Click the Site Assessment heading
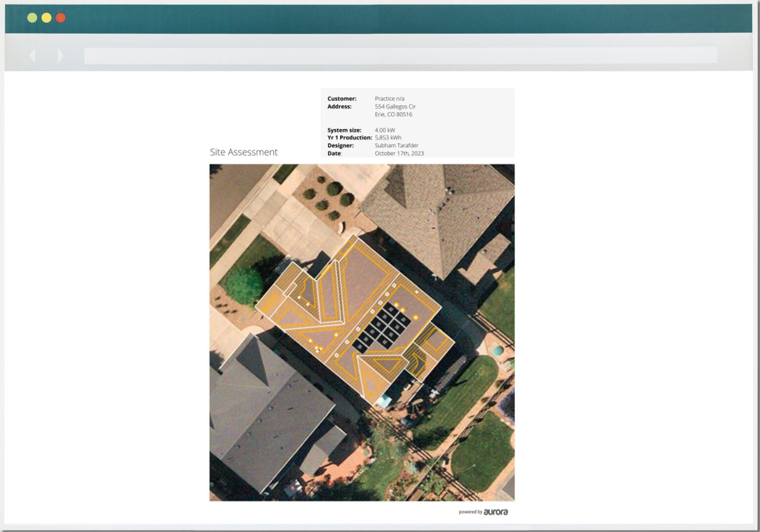This screenshot has height=532, width=760. coord(243,152)
